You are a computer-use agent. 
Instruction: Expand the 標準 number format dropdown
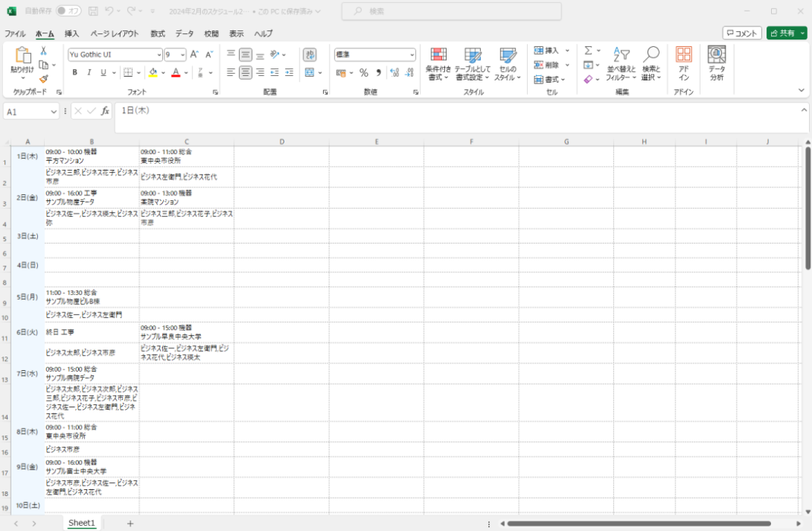(x=412, y=55)
